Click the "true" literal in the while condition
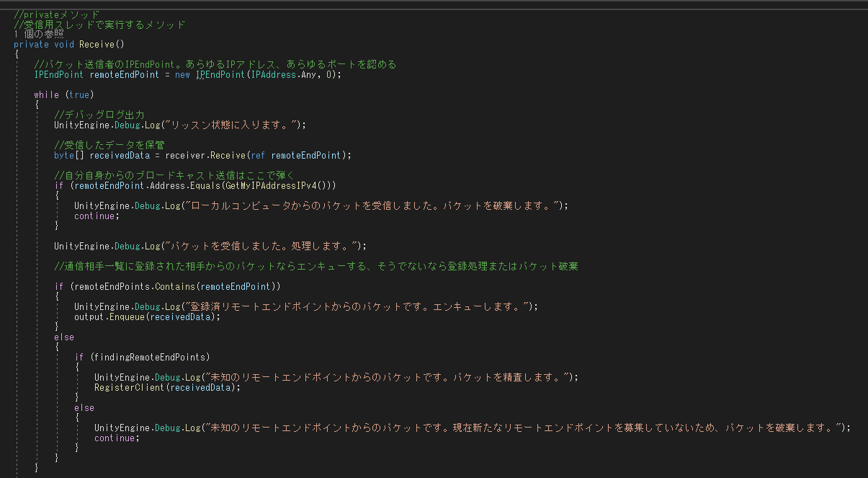Viewport: 868px width, 478px height. 79,94
